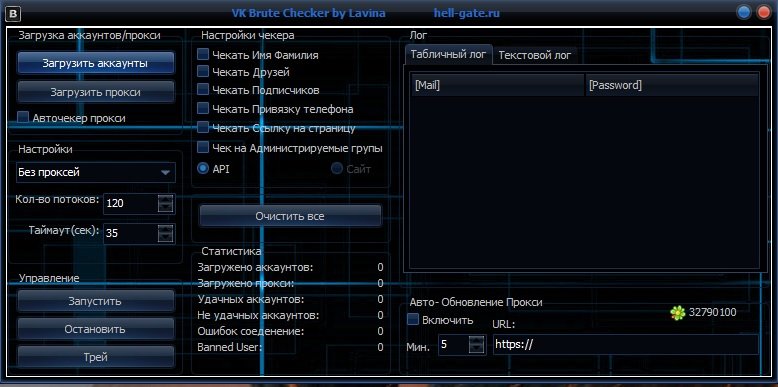Click the hell-gate.ru text in title bar
The height and width of the screenshot is (387, 778).
tap(466, 13)
